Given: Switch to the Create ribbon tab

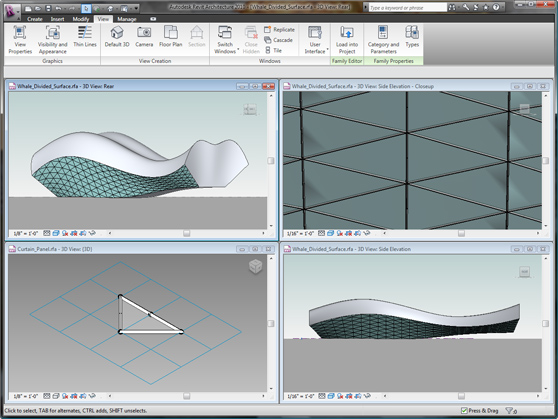Looking at the screenshot, I should 35,19.
